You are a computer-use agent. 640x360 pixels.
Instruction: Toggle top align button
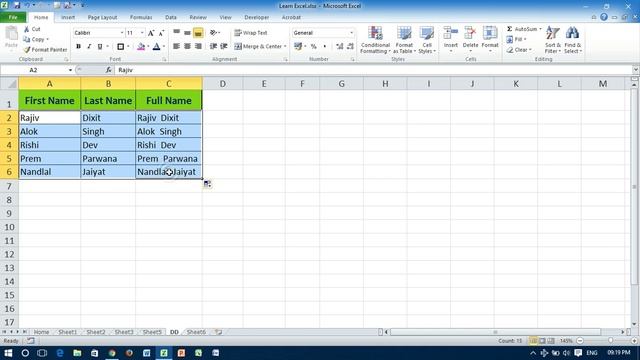point(176,33)
